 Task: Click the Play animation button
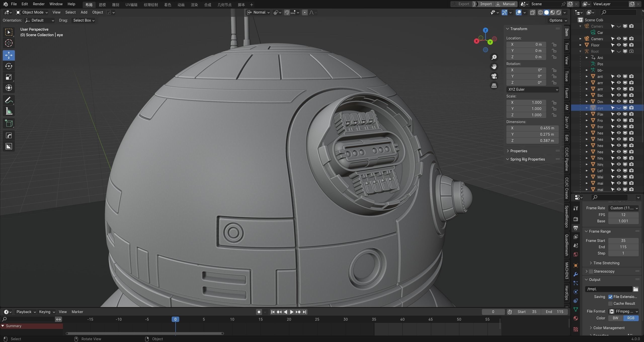(x=292, y=312)
